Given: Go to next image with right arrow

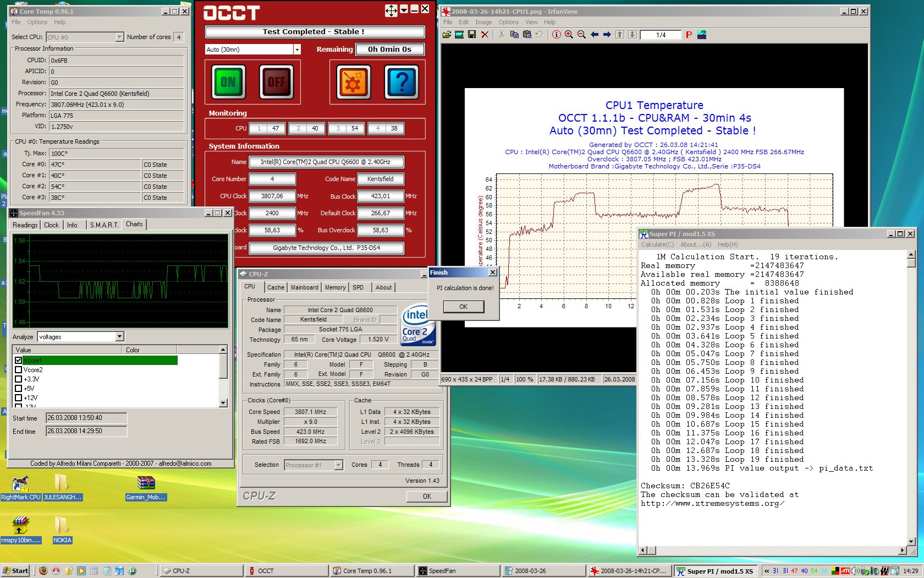Looking at the screenshot, I should [607, 35].
